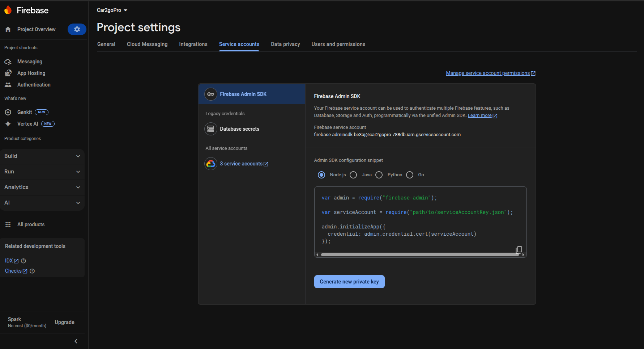Click the Upgrade plan button

pyautogui.click(x=64, y=322)
